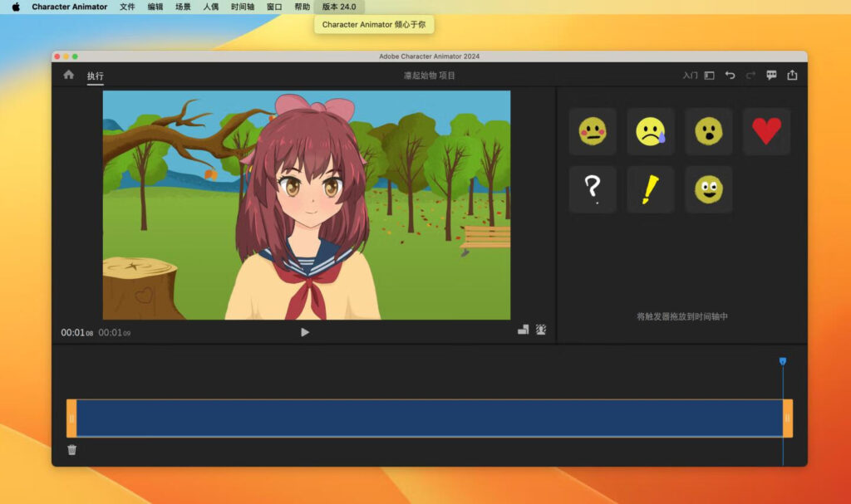Select the sad crying face trigger
The height and width of the screenshot is (504, 851).
pyautogui.click(x=650, y=131)
